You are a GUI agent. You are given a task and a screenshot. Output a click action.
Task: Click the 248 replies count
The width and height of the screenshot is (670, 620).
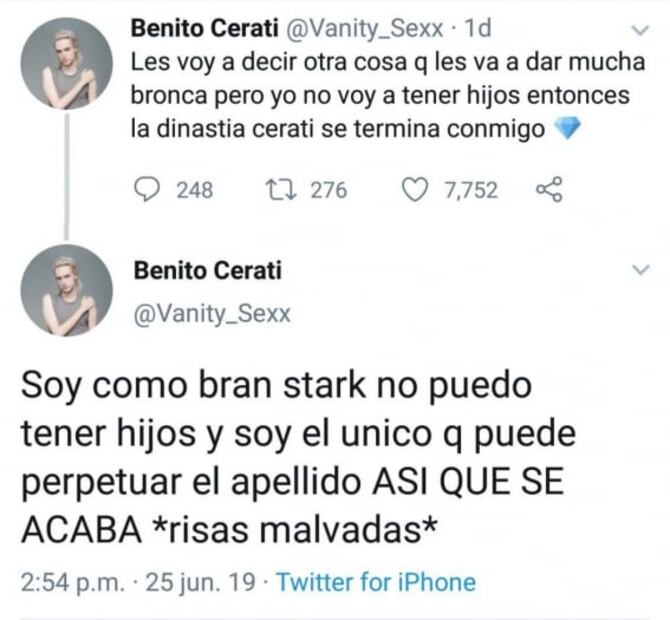(x=194, y=189)
